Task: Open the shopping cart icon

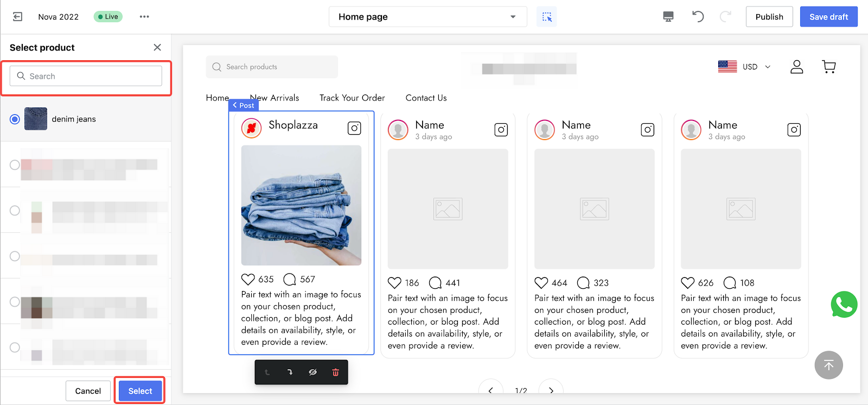Action: click(x=829, y=67)
